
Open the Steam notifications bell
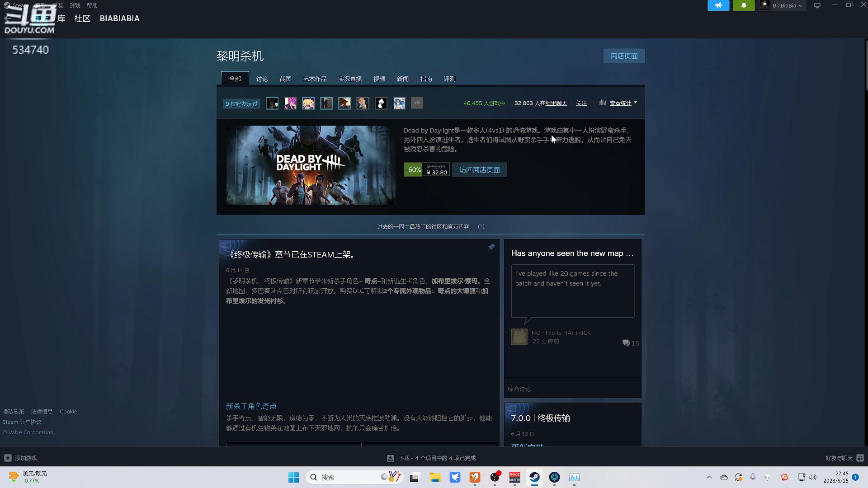tap(744, 5)
